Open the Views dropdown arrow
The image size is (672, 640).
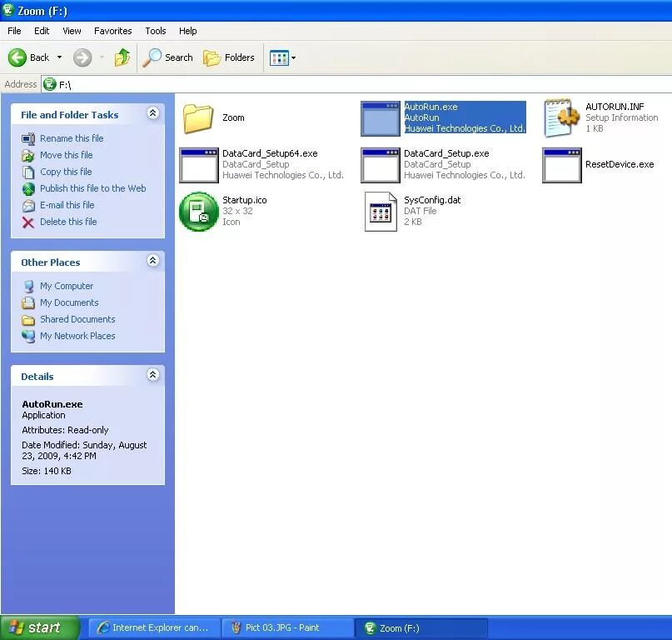[294, 57]
